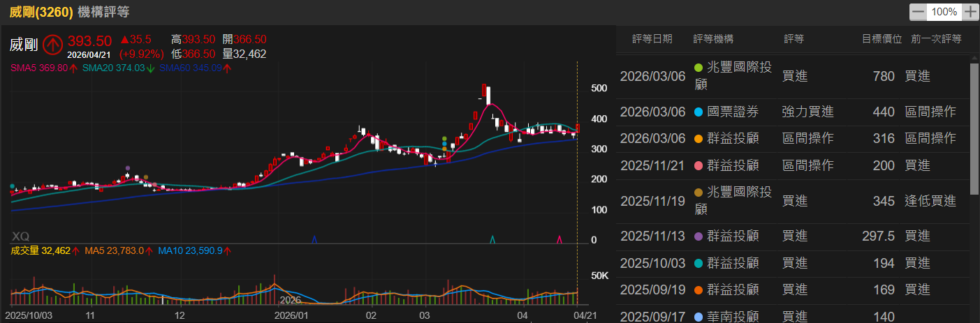Screen dimensions: 980x323
Task: Click the 威剛(3260) stock title
Action: 41,12
